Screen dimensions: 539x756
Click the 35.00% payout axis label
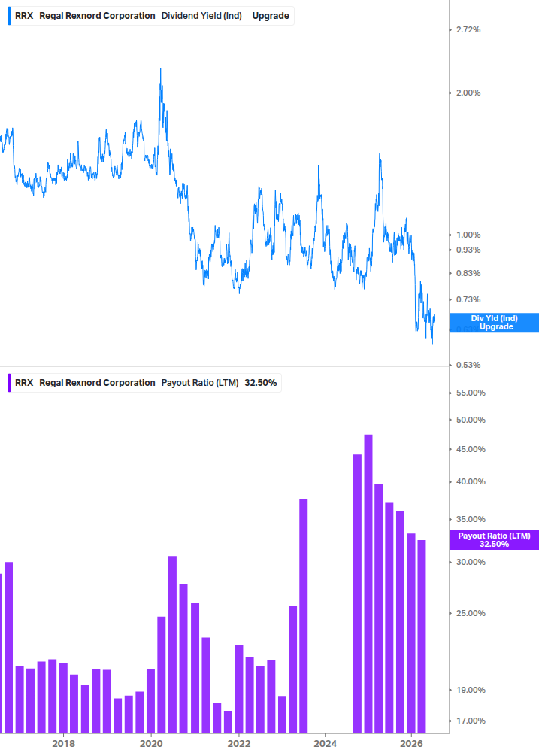(x=471, y=519)
